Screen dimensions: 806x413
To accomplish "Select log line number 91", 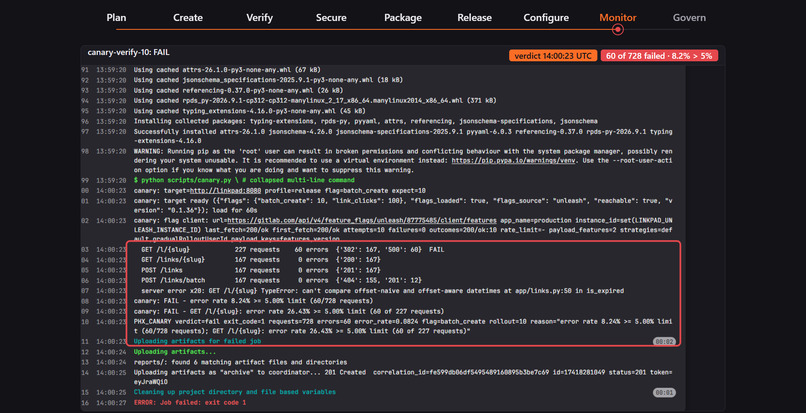I will coord(85,69).
